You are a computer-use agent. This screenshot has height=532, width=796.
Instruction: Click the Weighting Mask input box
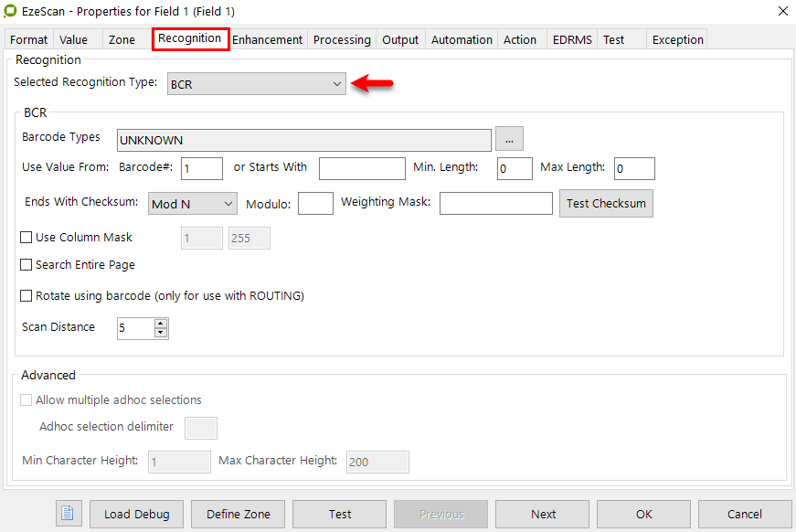click(495, 204)
